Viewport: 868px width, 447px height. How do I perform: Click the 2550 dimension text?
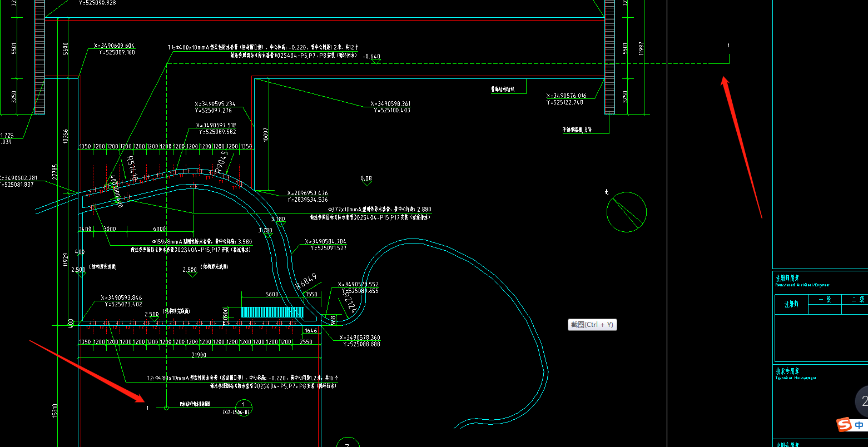tap(306, 342)
